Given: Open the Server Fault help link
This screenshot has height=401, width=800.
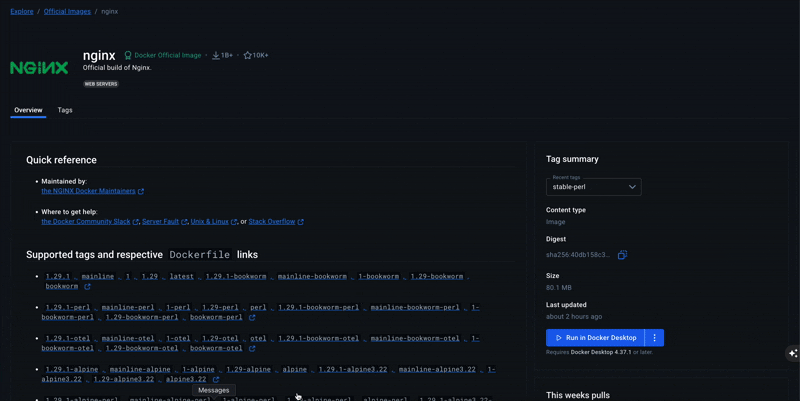Looking at the screenshot, I should click(160, 221).
